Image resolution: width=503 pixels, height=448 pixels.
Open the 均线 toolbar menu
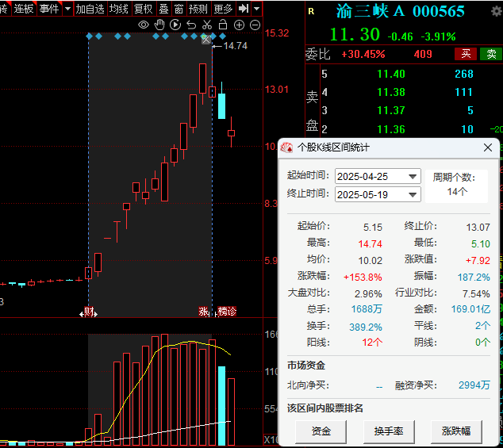point(118,9)
